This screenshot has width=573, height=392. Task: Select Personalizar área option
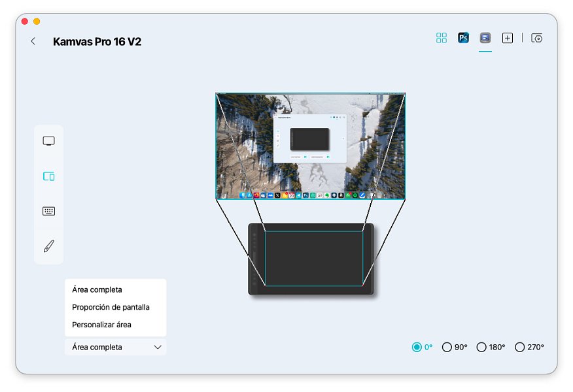[x=101, y=325]
